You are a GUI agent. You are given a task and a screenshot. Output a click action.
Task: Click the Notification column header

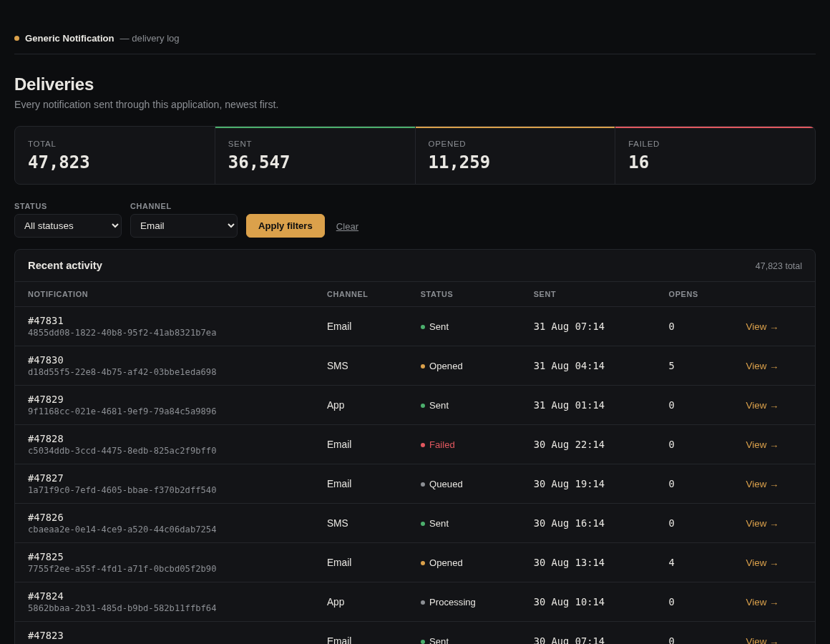tap(58, 294)
